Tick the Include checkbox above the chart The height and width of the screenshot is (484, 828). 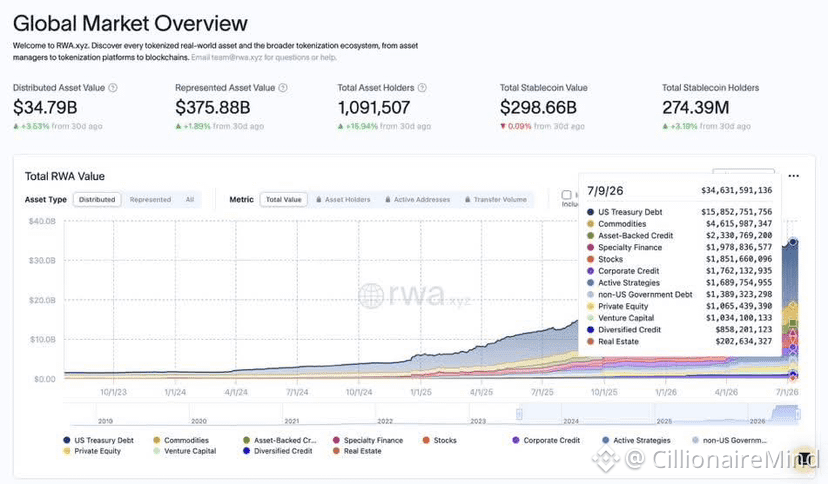567,195
